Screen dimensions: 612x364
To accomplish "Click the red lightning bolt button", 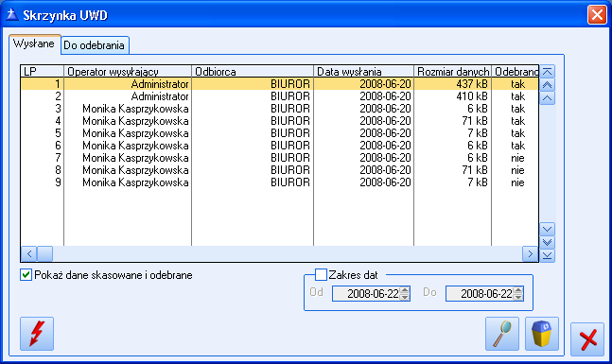I will tap(37, 334).
